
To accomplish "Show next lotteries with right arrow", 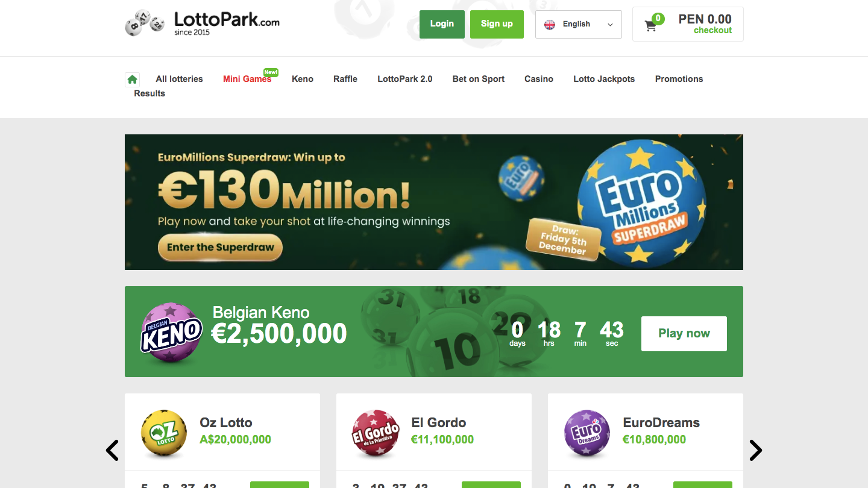I will 756,450.
